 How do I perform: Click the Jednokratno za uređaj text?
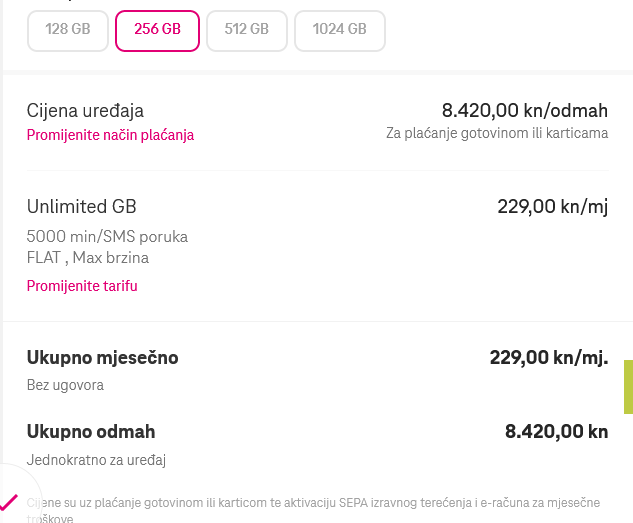[96, 460]
